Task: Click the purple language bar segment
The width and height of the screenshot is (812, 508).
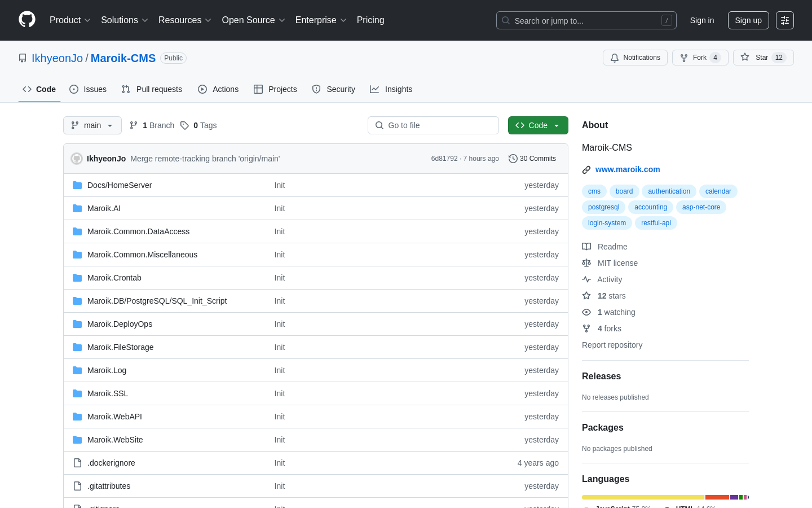Action: click(x=734, y=497)
